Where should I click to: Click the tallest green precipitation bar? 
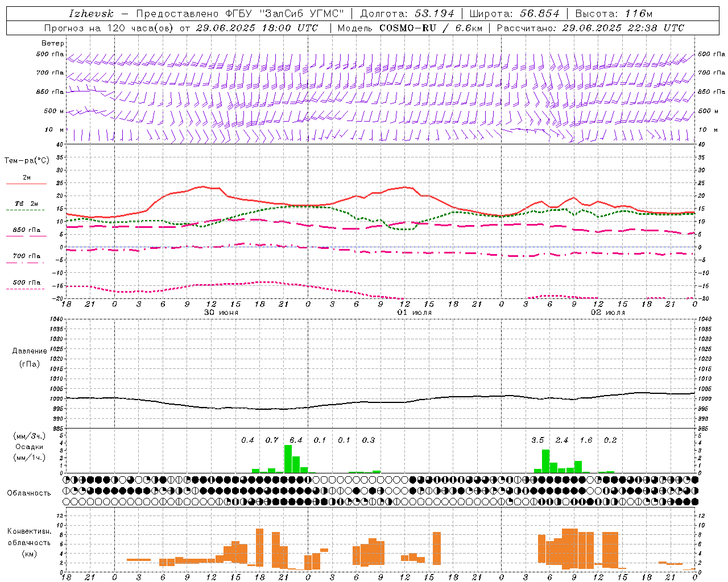[288, 459]
